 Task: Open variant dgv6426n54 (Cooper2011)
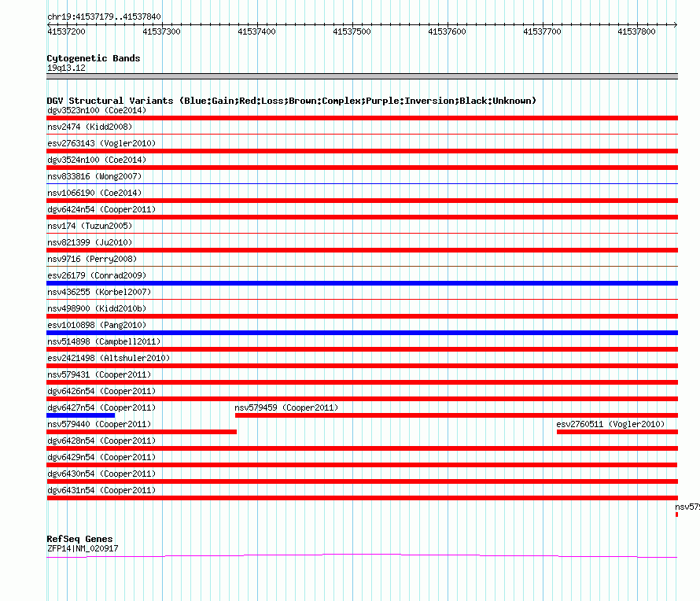101,391
